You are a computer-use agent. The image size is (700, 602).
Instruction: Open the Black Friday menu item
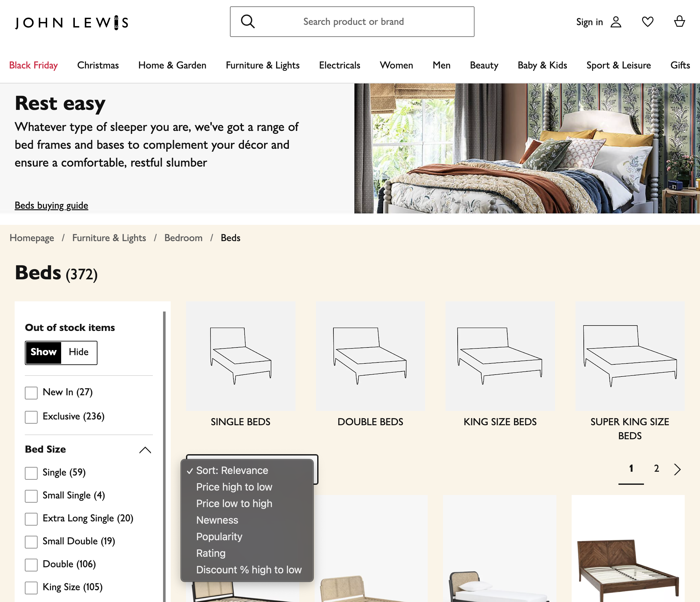point(33,65)
